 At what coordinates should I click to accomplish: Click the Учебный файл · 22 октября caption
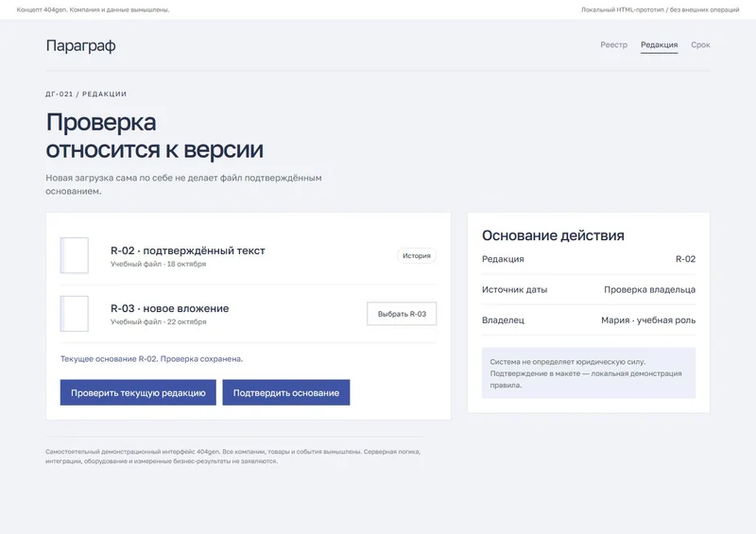coord(158,321)
